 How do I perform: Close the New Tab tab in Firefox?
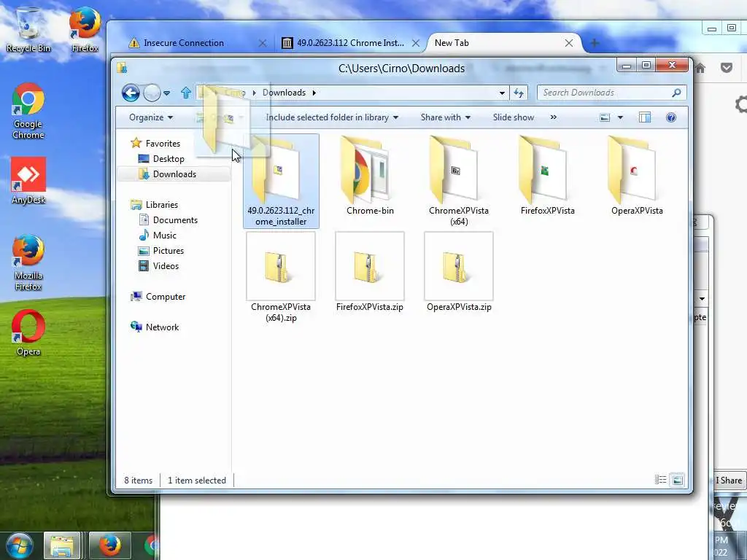coord(569,43)
